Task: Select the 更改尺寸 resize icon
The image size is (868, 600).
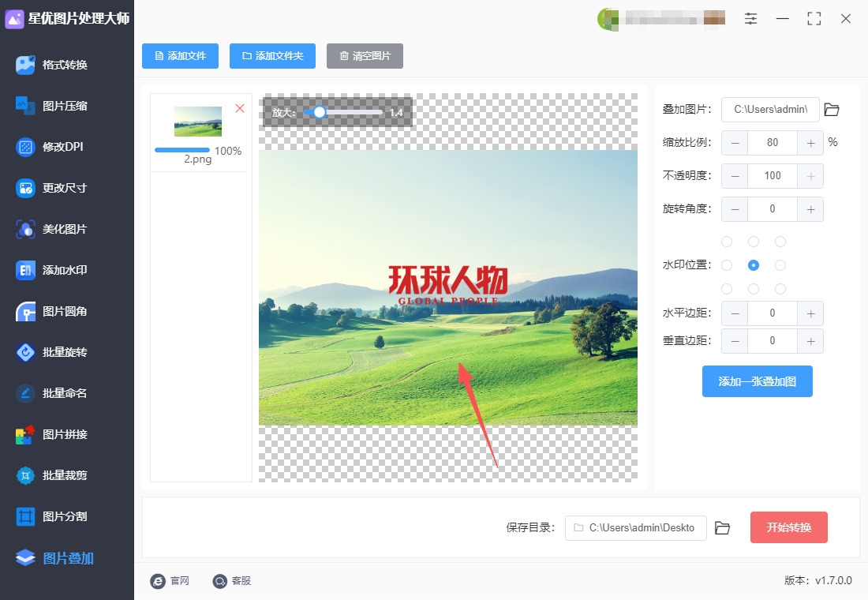Action: pyautogui.click(x=25, y=188)
